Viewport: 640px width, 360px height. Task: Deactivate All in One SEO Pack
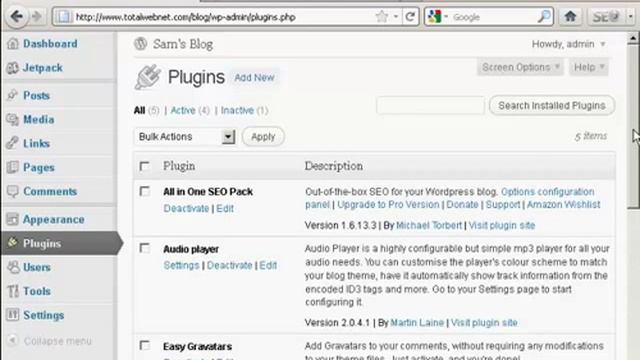tap(186, 209)
